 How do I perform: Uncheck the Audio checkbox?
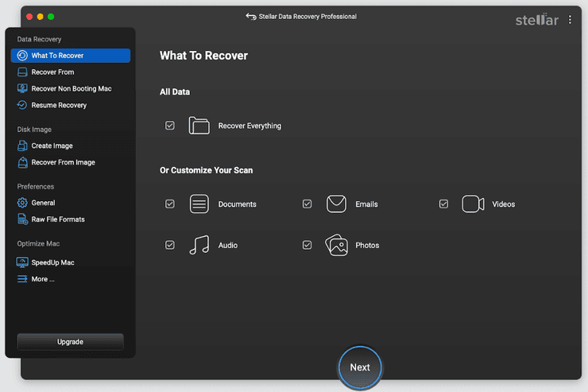170,245
